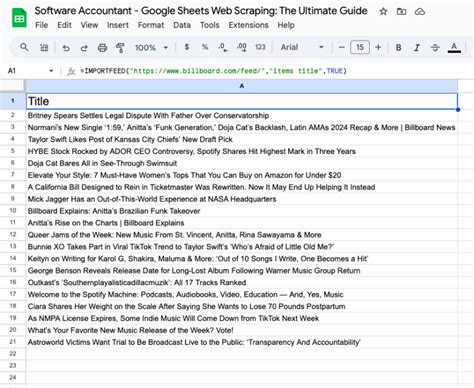Increase decimal places
This screenshot has width=474, height=388.
point(242,47)
